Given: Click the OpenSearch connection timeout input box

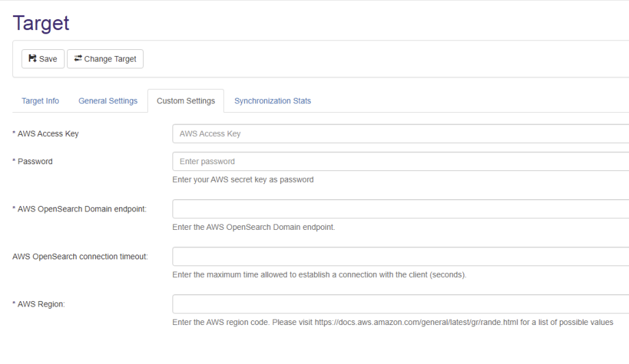Looking at the screenshot, I should [401, 256].
